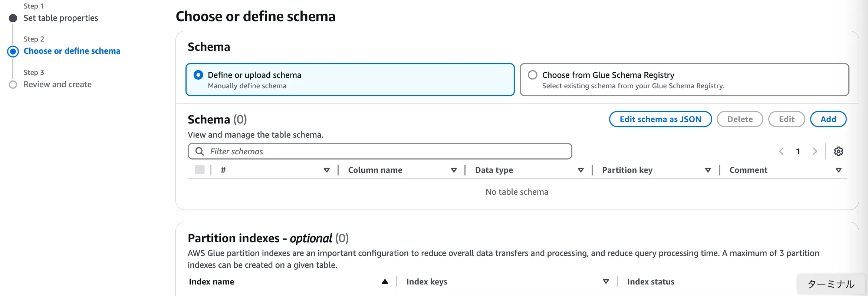
Task: Click into the Filter schemas field
Action: point(386,151)
